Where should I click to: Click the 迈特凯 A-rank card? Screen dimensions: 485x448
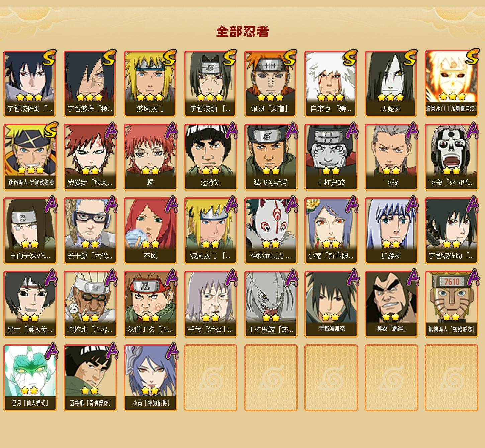point(210,157)
